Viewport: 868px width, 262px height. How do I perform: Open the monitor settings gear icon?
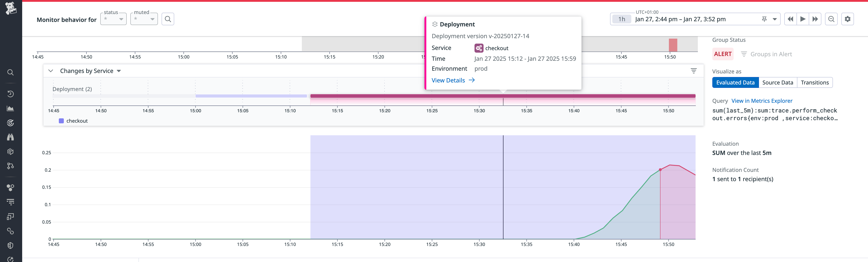(848, 19)
